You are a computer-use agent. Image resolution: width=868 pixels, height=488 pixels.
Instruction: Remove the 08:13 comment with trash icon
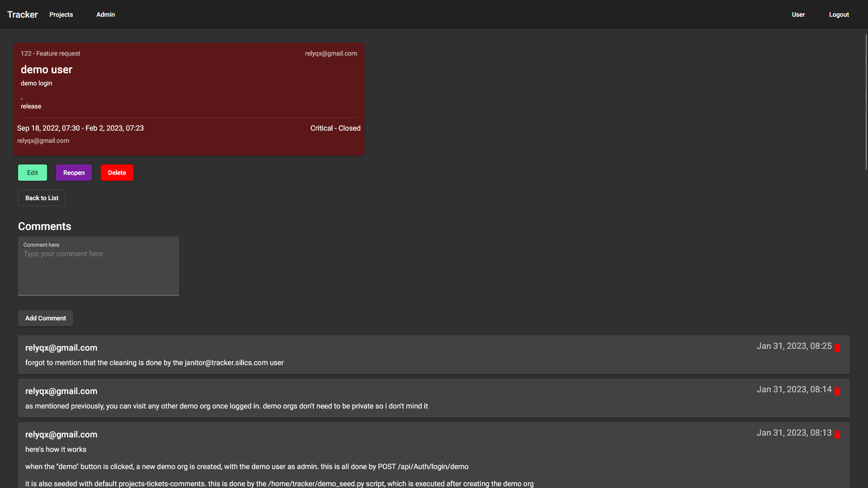click(x=837, y=435)
